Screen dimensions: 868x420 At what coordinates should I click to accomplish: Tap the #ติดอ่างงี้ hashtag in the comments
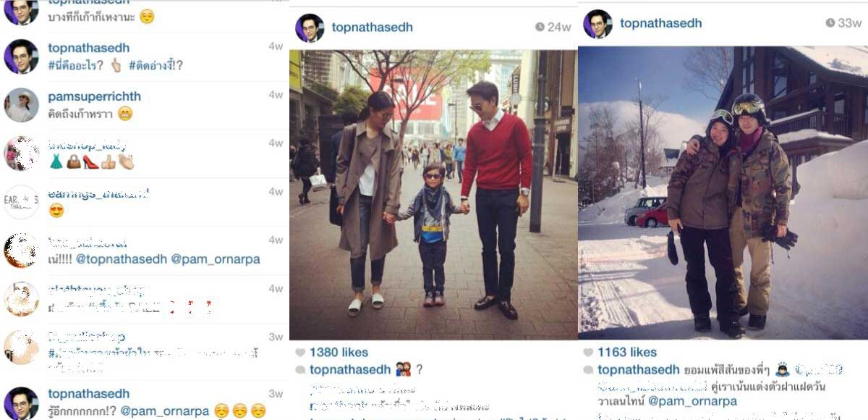coord(156,65)
